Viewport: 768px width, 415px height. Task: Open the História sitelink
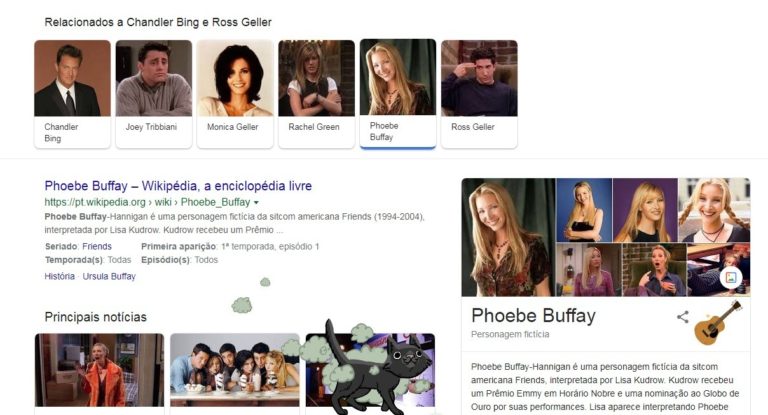[x=60, y=276]
